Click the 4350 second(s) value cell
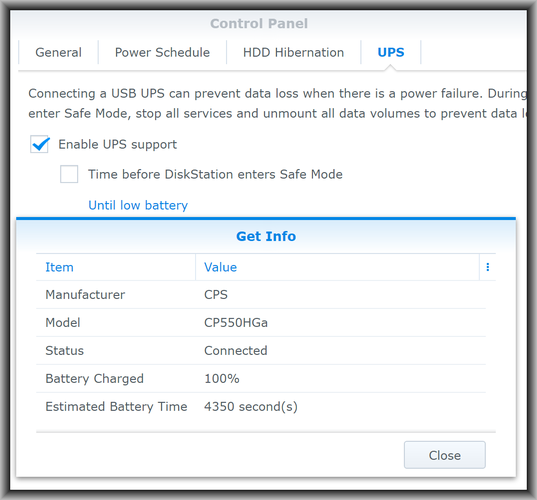The height and width of the screenshot is (500, 537). (251, 407)
